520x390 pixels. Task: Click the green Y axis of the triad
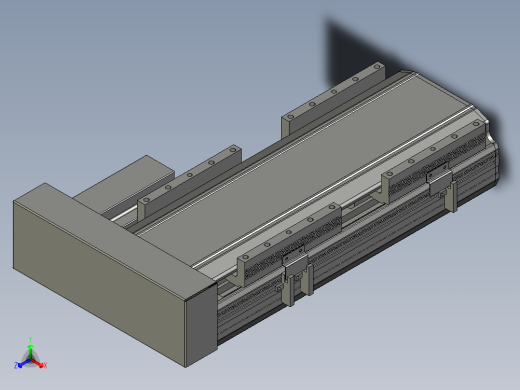[30, 350]
